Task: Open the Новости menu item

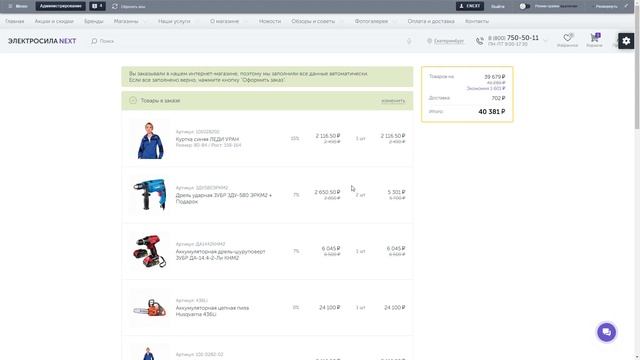Action: [270, 21]
